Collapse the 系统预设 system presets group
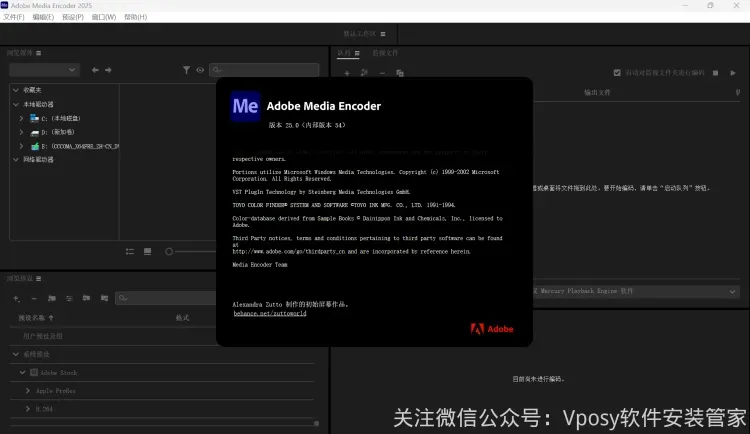Image resolution: width=750 pixels, height=434 pixels. click(x=16, y=354)
